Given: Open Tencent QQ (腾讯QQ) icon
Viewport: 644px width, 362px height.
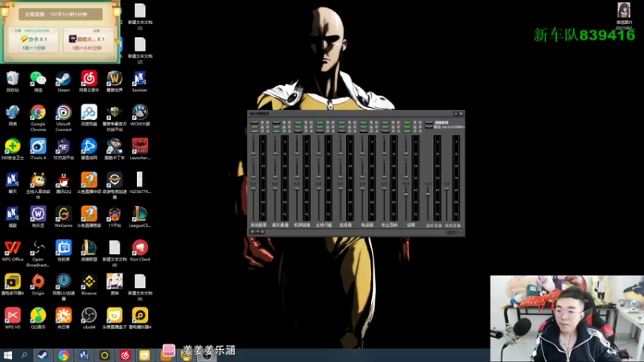Looking at the screenshot, I should pyautogui.click(x=64, y=183).
